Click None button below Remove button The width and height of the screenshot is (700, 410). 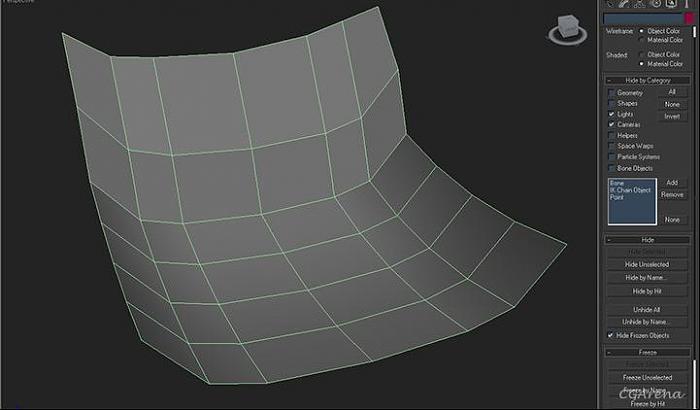(672, 220)
